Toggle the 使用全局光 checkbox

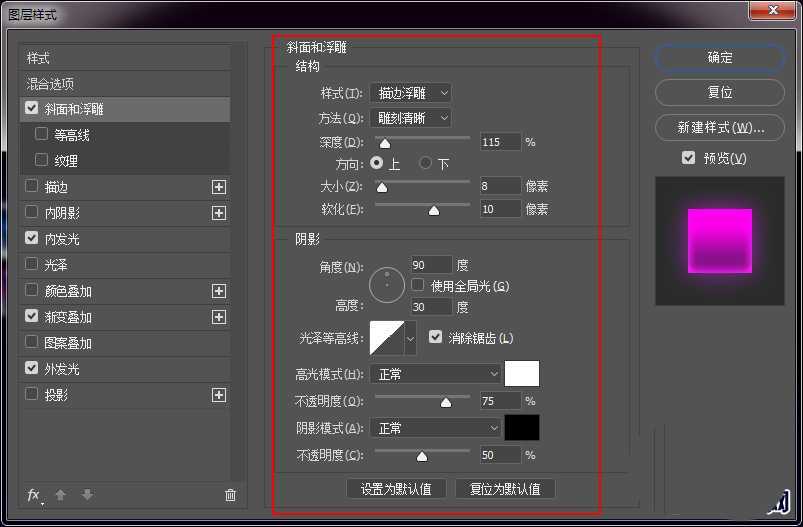point(419,286)
